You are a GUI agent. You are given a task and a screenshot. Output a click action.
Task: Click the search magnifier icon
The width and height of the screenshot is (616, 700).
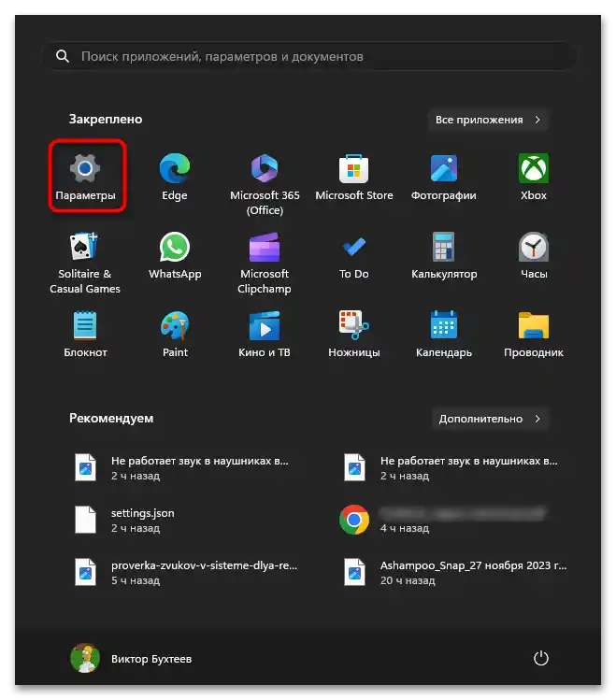coord(63,56)
